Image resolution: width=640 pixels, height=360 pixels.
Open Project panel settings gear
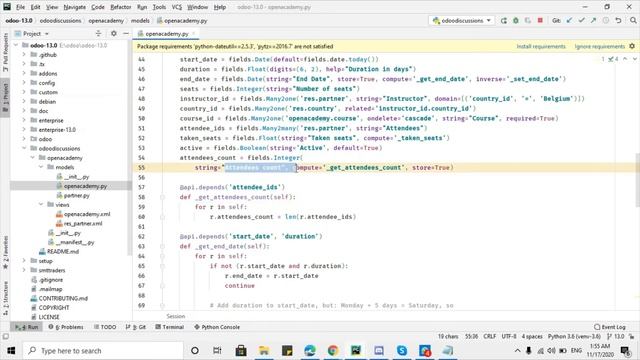113,33
